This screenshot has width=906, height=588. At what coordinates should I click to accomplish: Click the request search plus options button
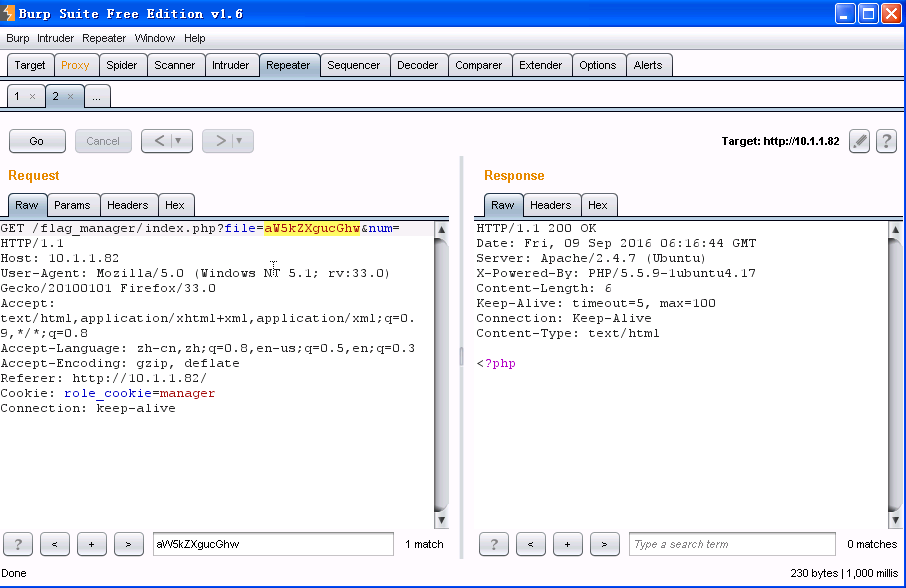91,544
